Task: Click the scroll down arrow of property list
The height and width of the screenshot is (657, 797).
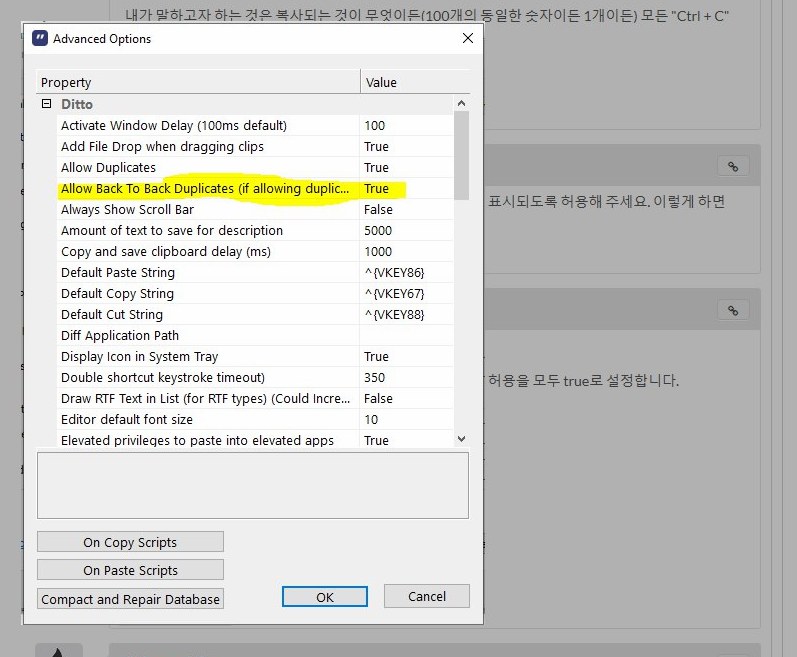Action: pyautogui.click(x=461, y=439)
